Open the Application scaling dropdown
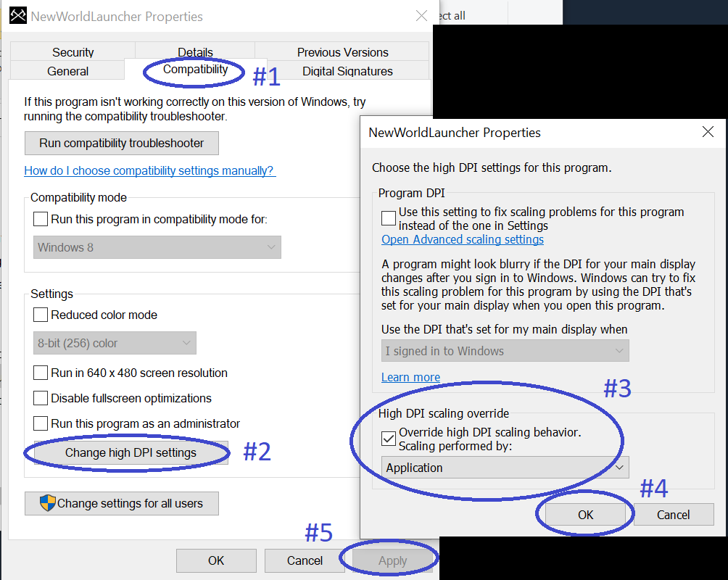The height and width of the screenshot is (580, 728). [505, 468]
